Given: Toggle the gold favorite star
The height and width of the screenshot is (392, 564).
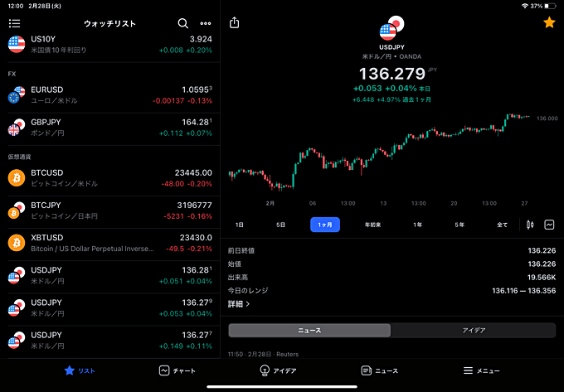Looking at the screenshot, I should 549,22.
